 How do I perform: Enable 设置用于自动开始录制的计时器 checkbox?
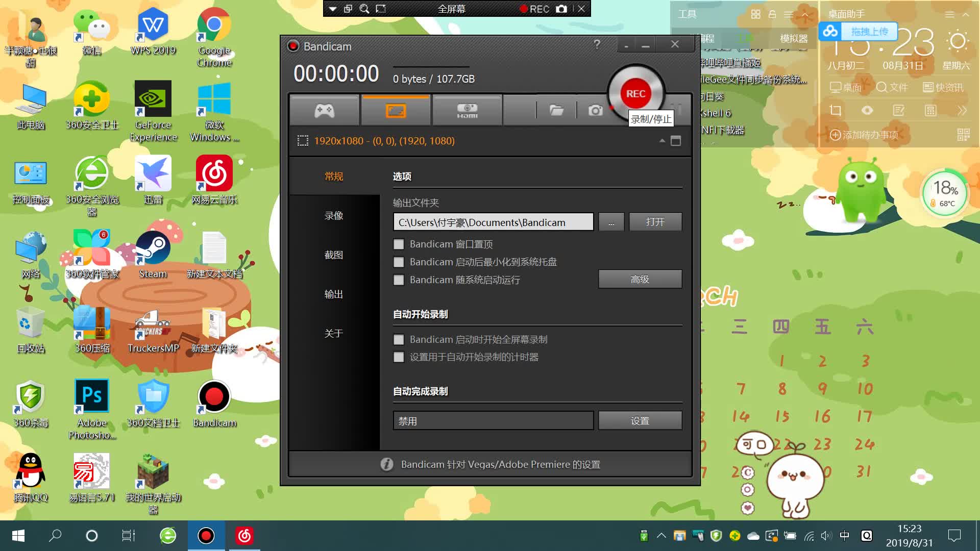(399, 357)
